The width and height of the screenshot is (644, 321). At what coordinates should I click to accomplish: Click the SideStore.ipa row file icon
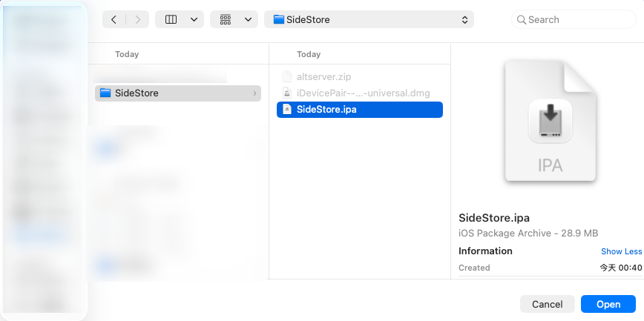(x=287, y=109)
